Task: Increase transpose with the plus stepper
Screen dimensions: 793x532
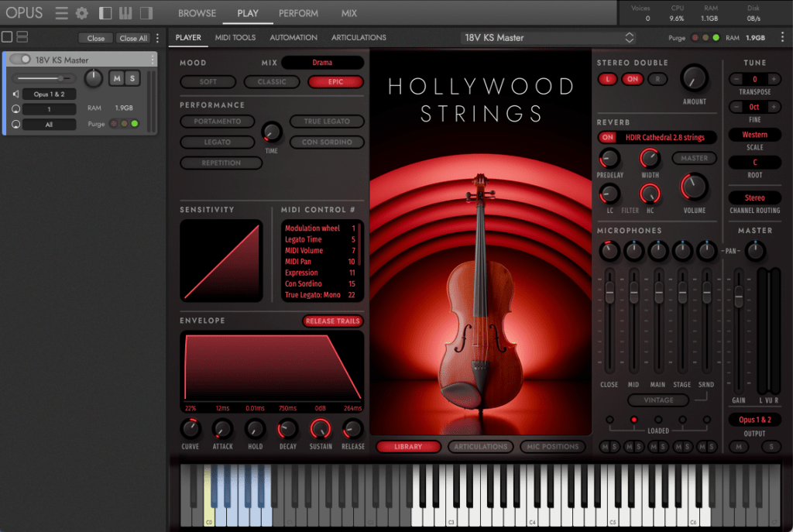Action: pyautogui.click(x=773, y=80)
